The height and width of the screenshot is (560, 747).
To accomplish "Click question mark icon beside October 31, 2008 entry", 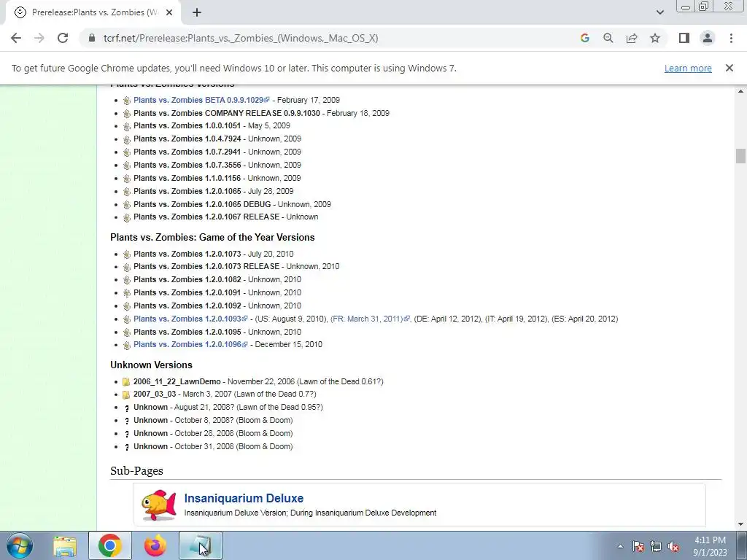I will [127, 447].
